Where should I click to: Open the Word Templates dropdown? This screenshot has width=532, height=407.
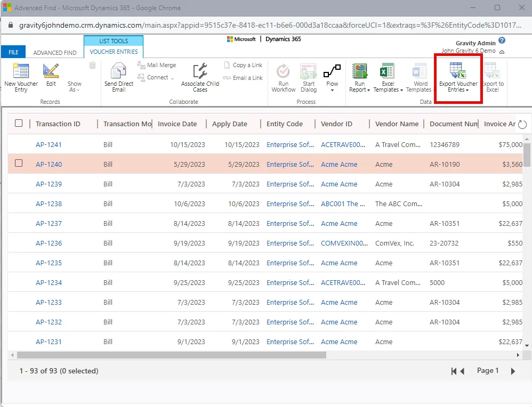pyautogui.click(x=420, y=86)
